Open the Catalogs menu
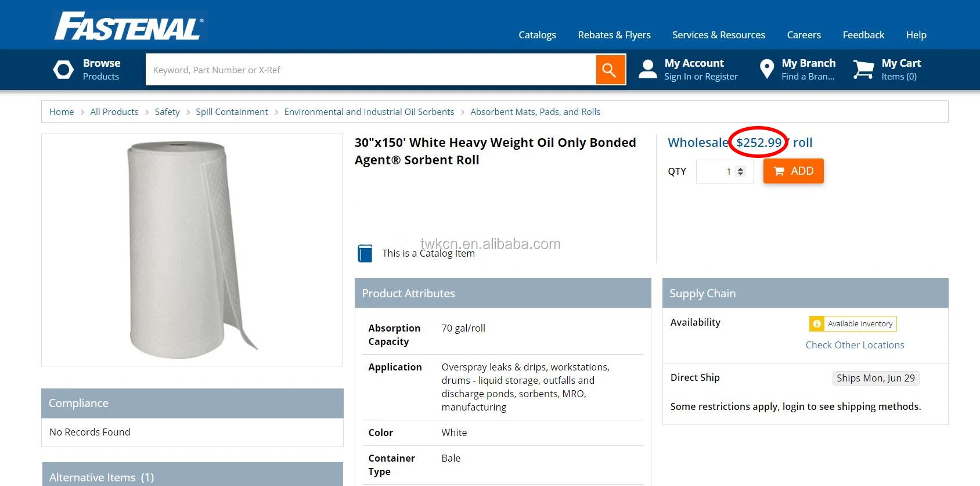The image size is (980, 486). [537, 35]
